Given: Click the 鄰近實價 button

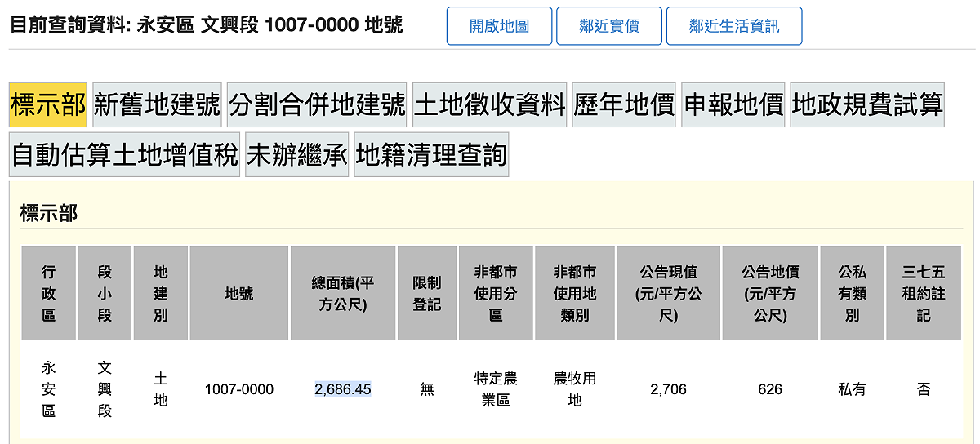Looking at the screenshot, I should pos(609,26).
